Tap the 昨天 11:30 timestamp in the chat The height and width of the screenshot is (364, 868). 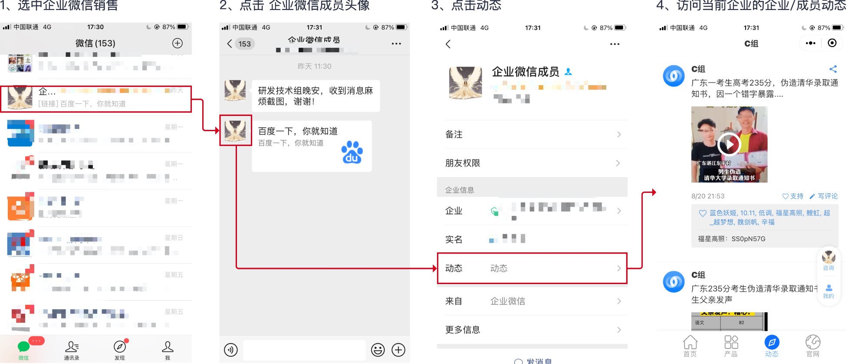pyautogui.click(x=314, y=66)
